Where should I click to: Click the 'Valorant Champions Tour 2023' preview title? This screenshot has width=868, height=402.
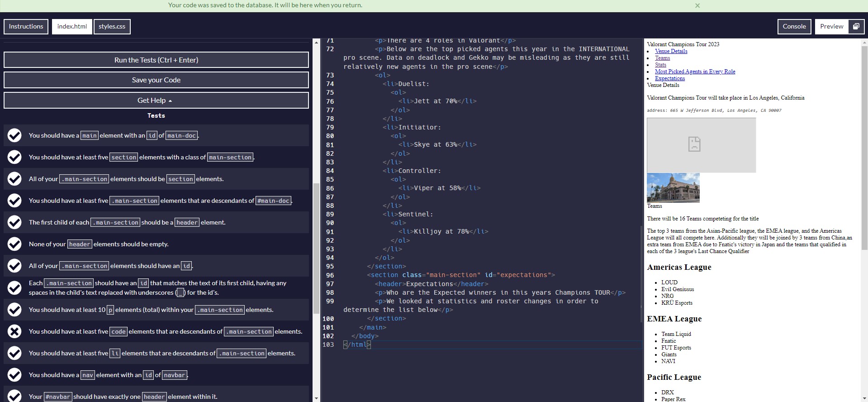(683, 44)
